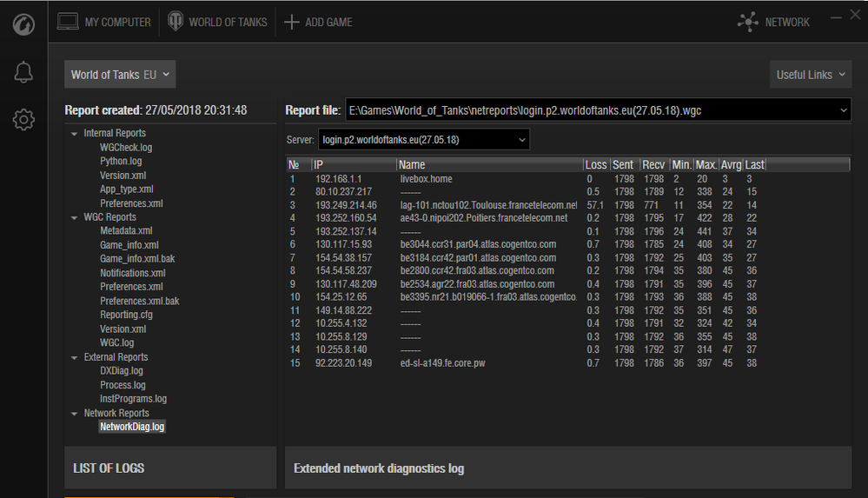Collapse the WGC Reports tree node
The height and width of the screenshot is (498, 868).
[x=73, y=217]
